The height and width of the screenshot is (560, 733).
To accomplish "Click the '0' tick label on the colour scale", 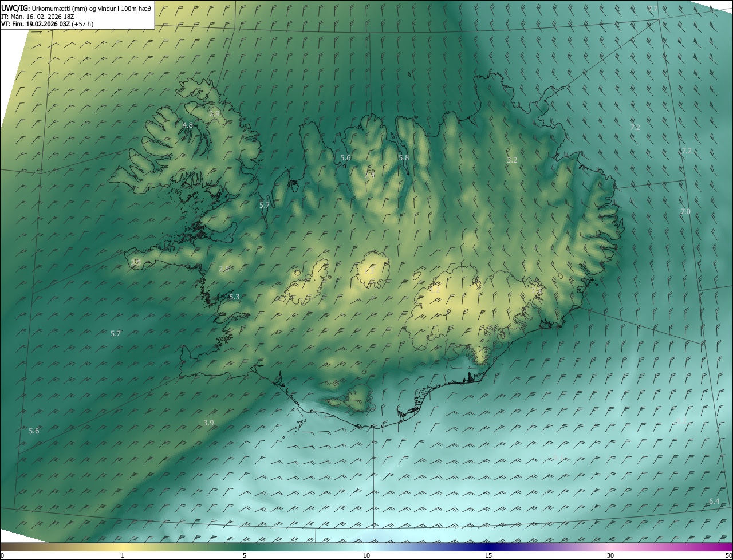I will point(2,555).
